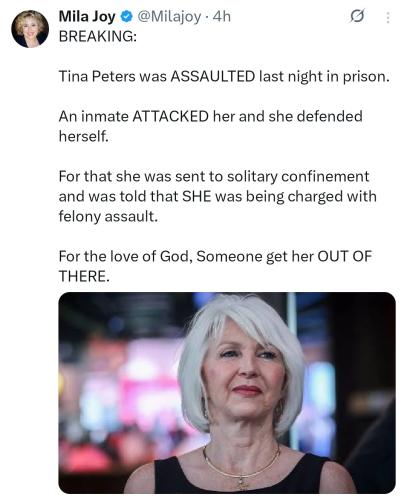
Task: Click the word ATTACKED in the tweet
Action: (171, 116)
